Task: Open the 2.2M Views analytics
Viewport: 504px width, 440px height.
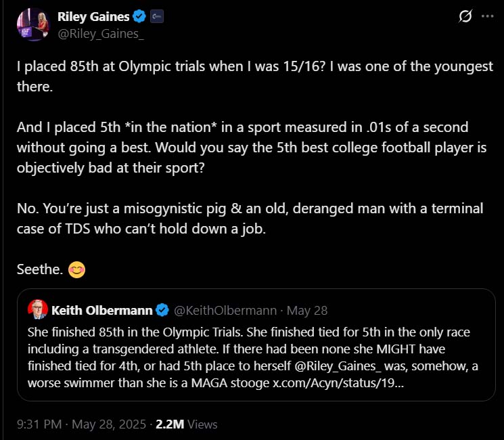Action: coord(187,424)
